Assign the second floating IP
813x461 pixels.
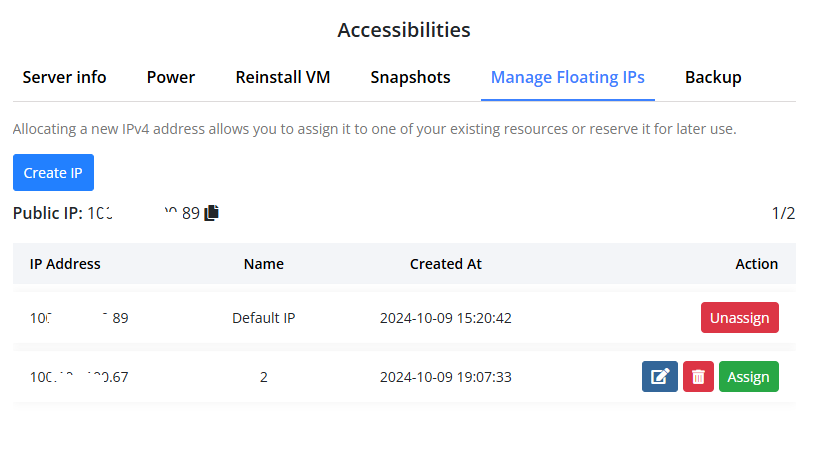tap(748, 377)
